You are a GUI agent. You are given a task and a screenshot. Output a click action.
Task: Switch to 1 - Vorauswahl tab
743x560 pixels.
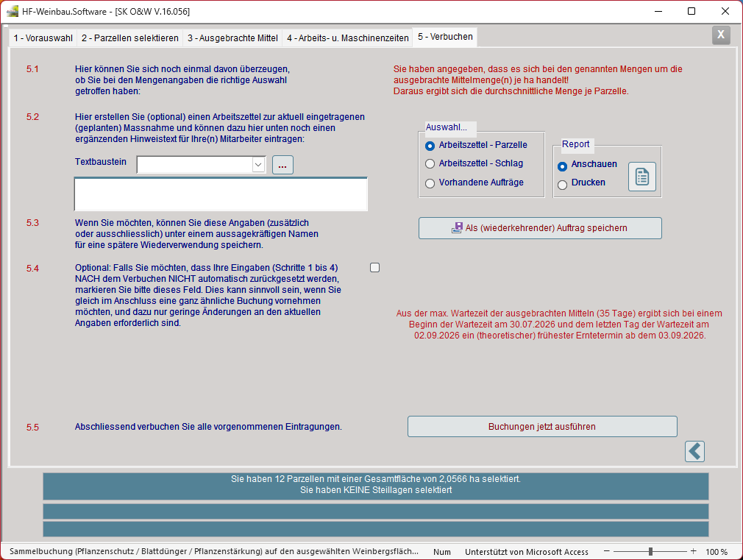pyautogui.click(x=43, y=38)
